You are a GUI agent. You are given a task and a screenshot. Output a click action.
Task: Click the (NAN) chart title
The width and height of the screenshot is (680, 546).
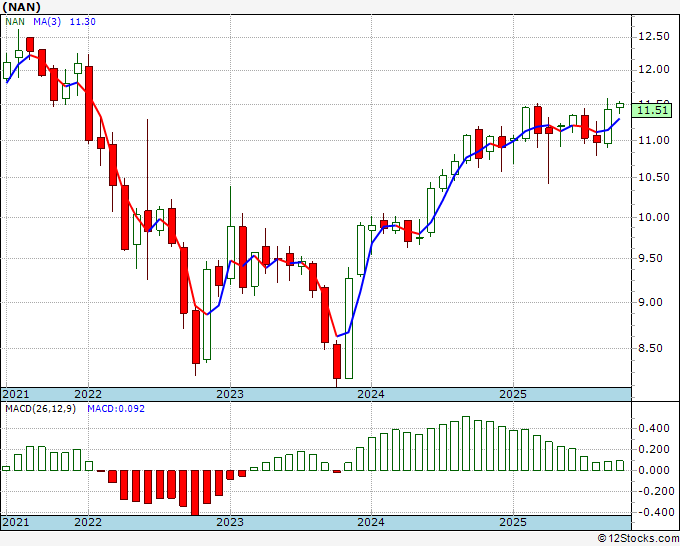coord(21,7)
